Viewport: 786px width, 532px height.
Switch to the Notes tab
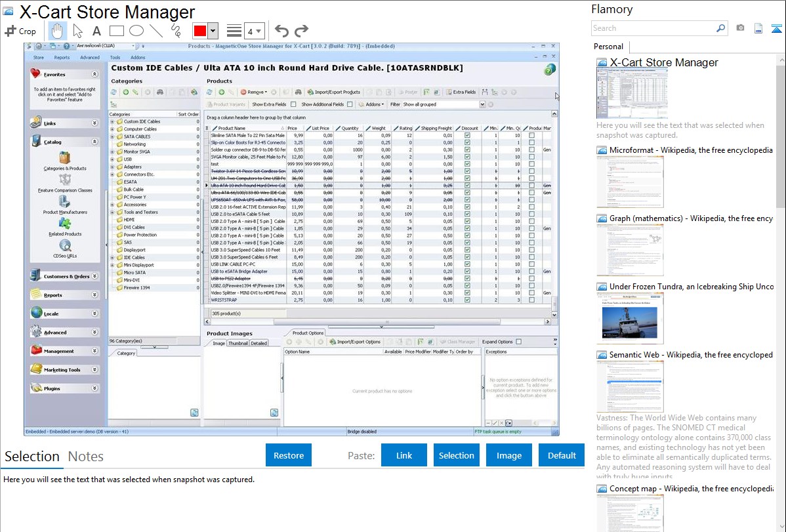pos(86,457)
